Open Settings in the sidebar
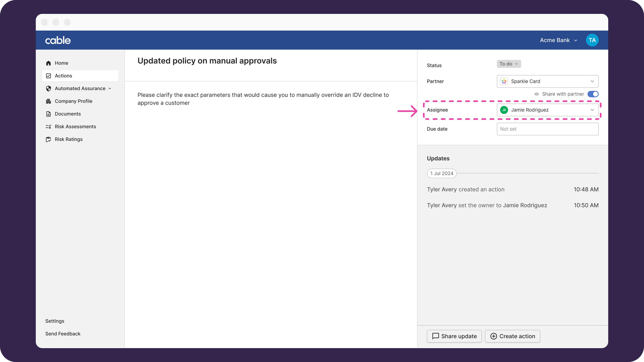The image size is (644, 362). 55,321
